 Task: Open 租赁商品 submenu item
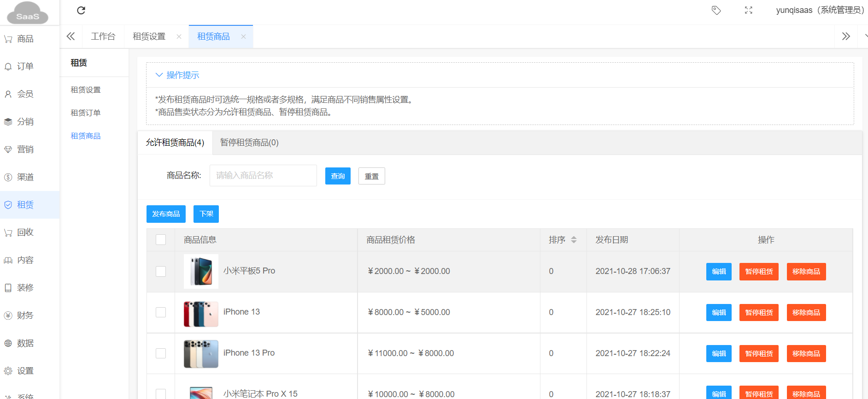click(x=86, y=136)
